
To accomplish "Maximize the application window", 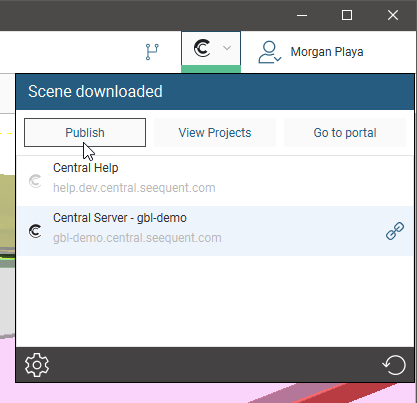I will [x=347, y=15].
